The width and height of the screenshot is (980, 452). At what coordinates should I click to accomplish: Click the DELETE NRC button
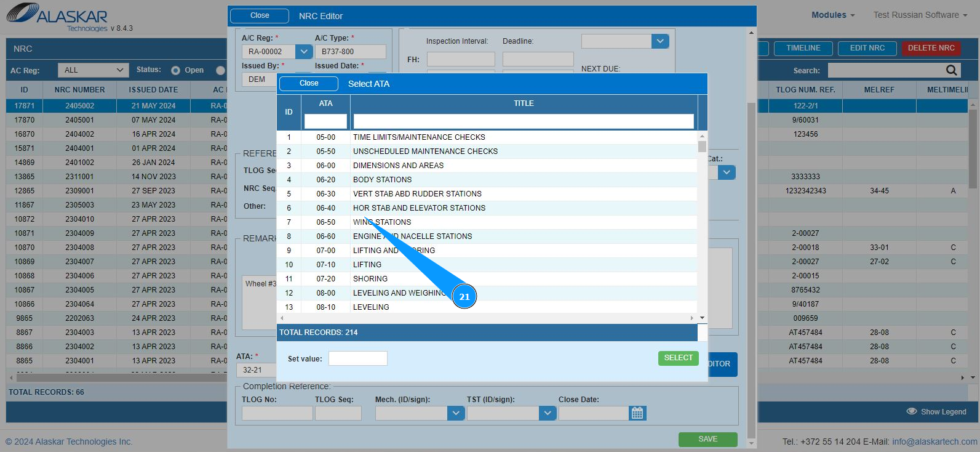(931, 48)
